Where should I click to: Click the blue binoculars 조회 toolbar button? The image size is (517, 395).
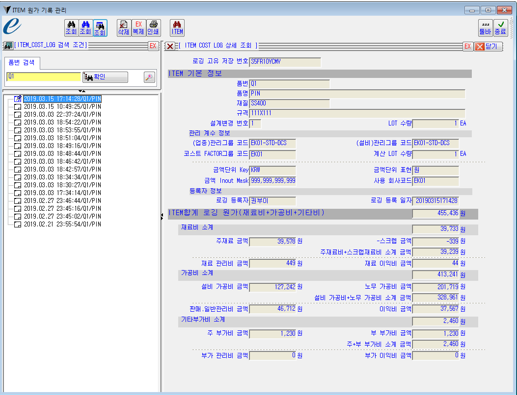85,28
